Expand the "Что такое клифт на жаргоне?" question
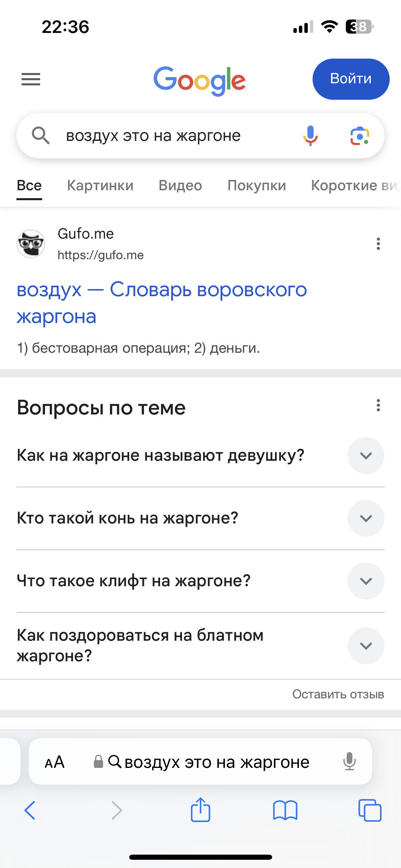Screen dimensions: 401x868 tap(366, 581)
